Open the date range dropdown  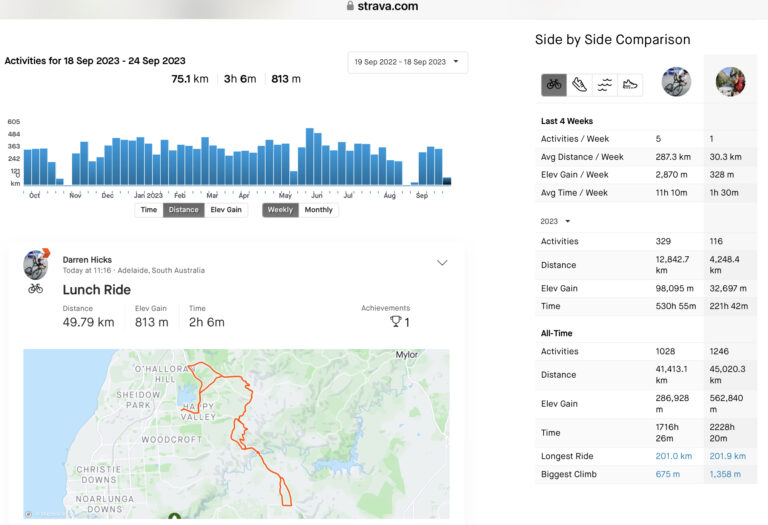click(x=408, y=62)
